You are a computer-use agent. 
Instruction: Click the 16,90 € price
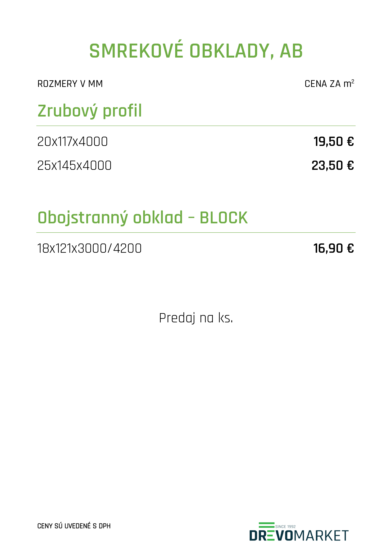(333, 248)
